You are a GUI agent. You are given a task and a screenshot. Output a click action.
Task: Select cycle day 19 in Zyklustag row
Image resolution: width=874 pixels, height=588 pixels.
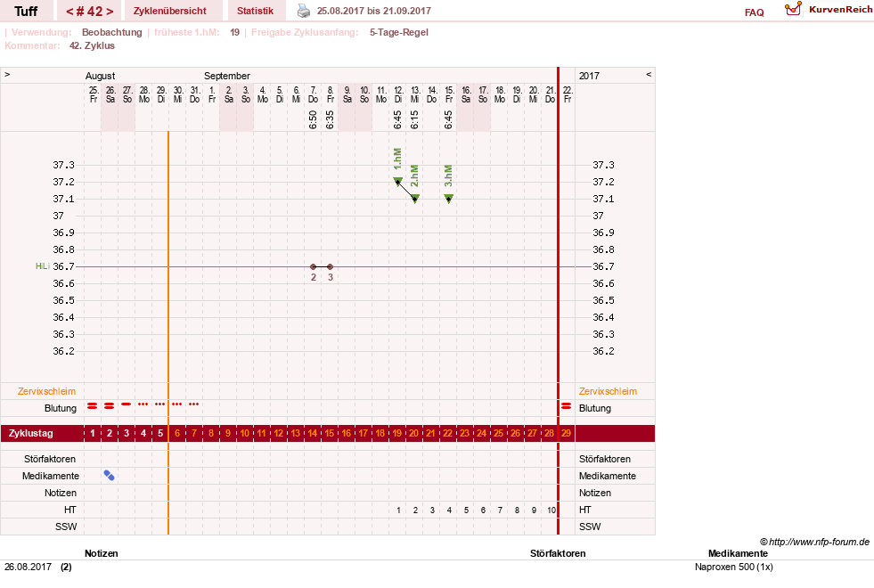(396, 433)
